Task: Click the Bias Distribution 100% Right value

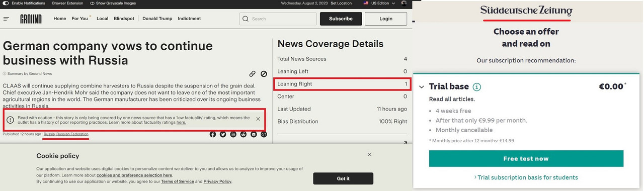Action: (x=393, y=122)
